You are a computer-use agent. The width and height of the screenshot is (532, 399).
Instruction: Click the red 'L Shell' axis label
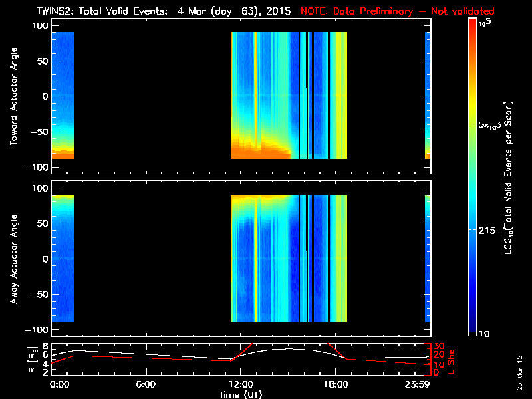(x=452, y=358)
